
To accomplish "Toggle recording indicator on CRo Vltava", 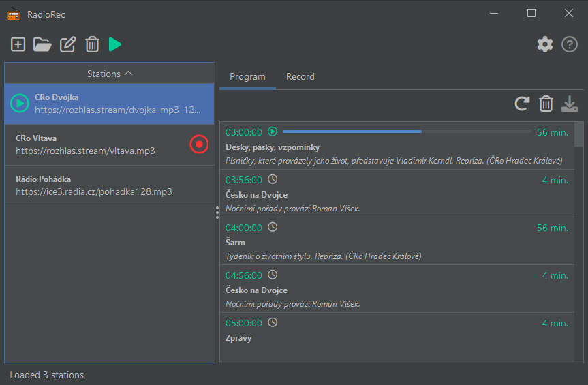I will click(199, 144).
